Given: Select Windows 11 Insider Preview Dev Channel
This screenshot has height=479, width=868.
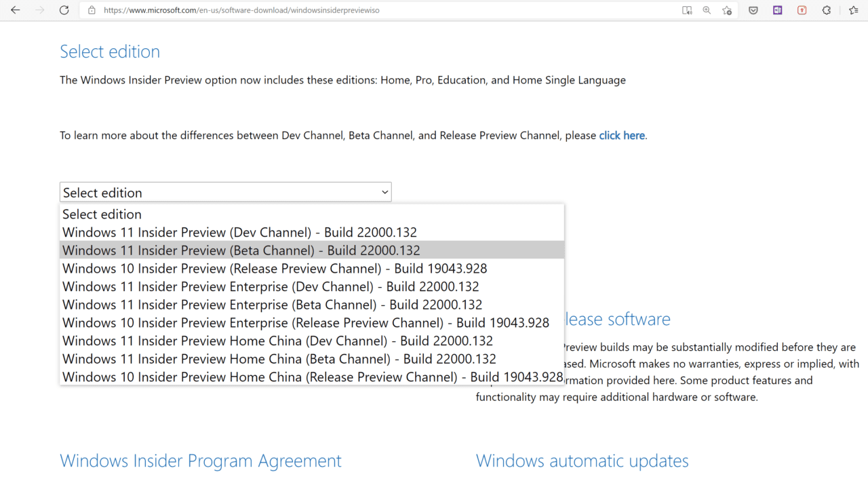Looking at the screenshot, I should tap(312, 232).
